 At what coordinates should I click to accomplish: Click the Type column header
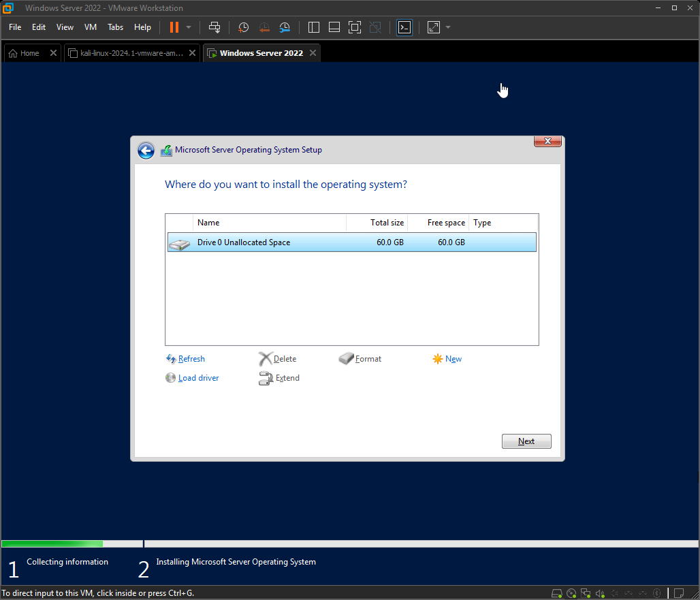coord(503,223)
